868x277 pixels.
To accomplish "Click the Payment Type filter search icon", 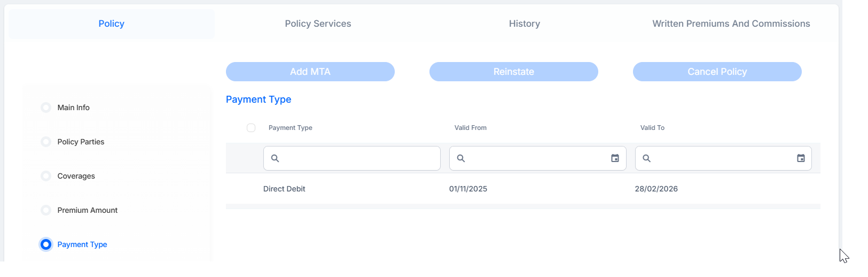I will pos(275,158).
